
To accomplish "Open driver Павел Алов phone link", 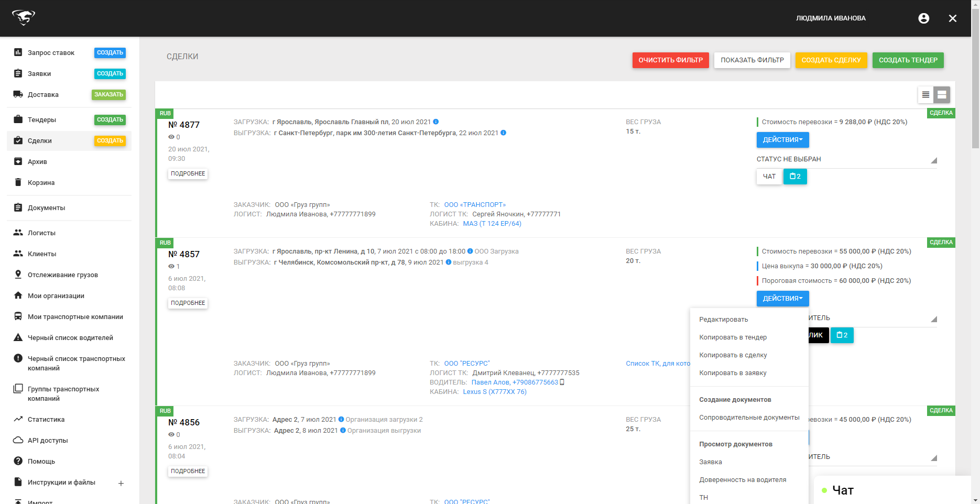I will coord(515,382).
